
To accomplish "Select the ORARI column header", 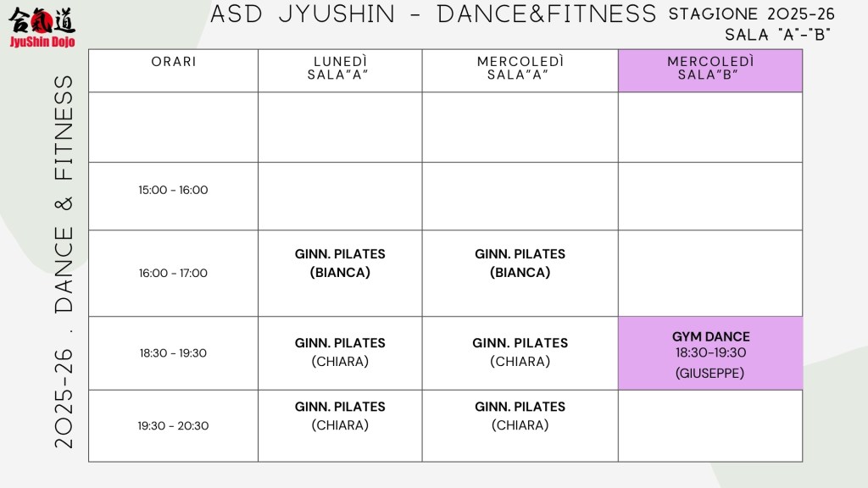I will point(173,62).
